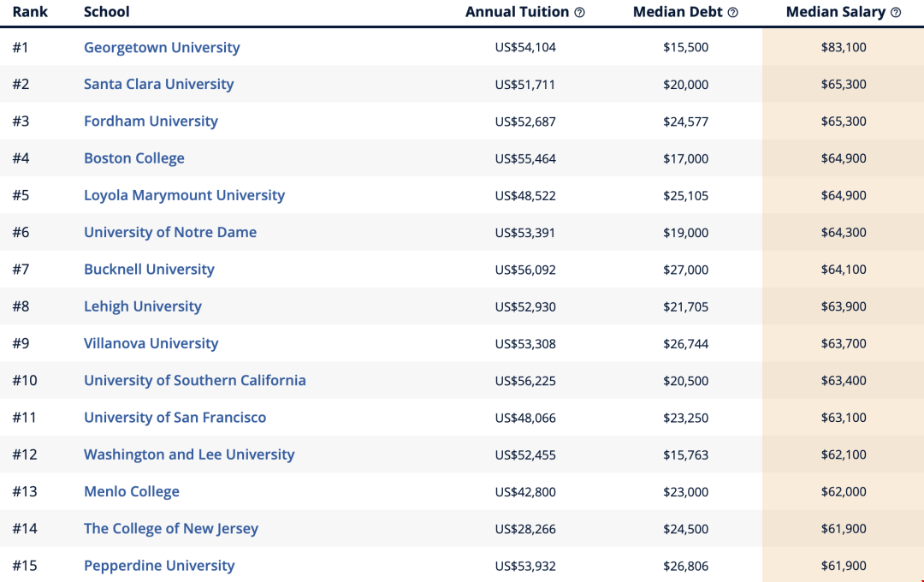The height and width of the screenshot is (582, 924).
Task: Select the US$42,800 tuition cell
Action: (525, 492)
